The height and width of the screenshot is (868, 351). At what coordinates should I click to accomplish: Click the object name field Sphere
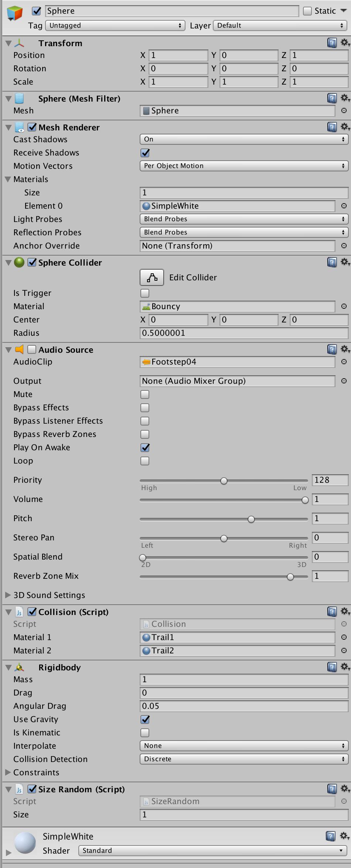click(x=172, y=11)
